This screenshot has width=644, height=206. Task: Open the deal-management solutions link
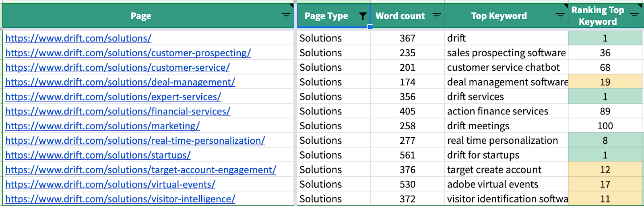coord(120,82)
